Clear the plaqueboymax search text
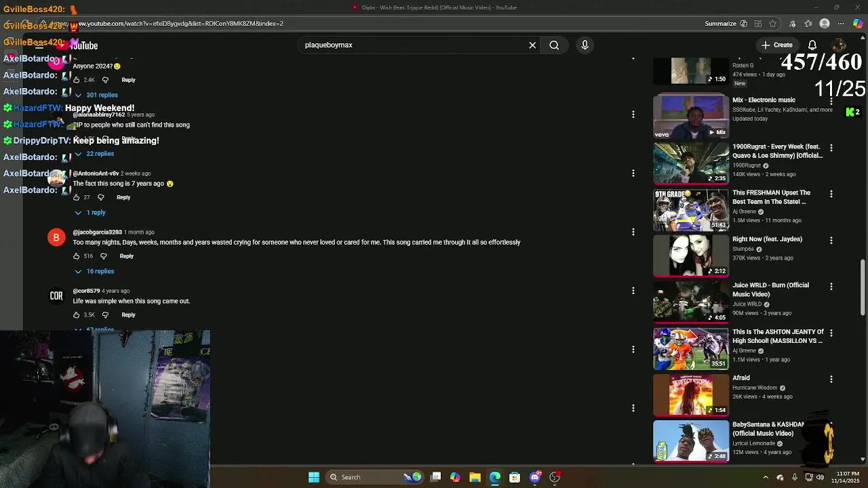 coord(532,45)
